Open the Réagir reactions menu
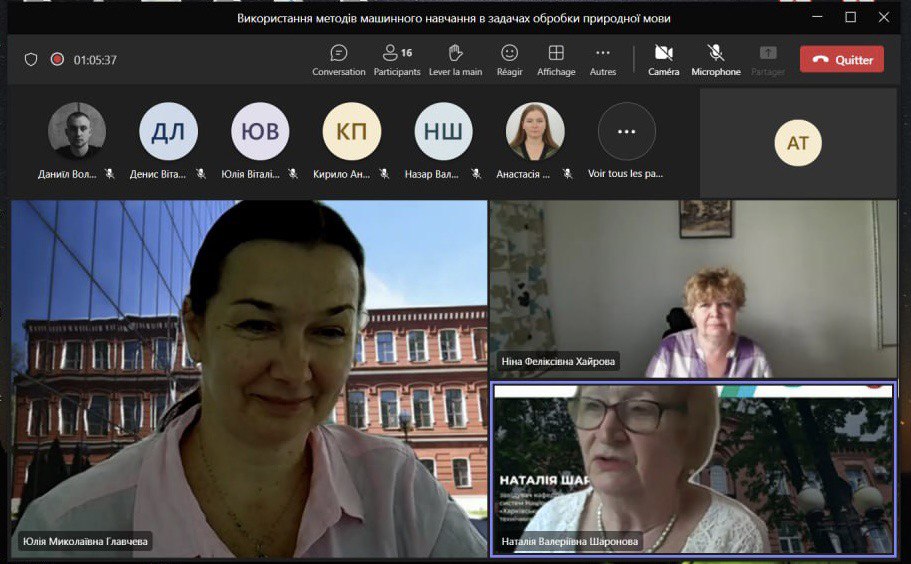Screen dimensions: 911x564 tap(510, 59)
